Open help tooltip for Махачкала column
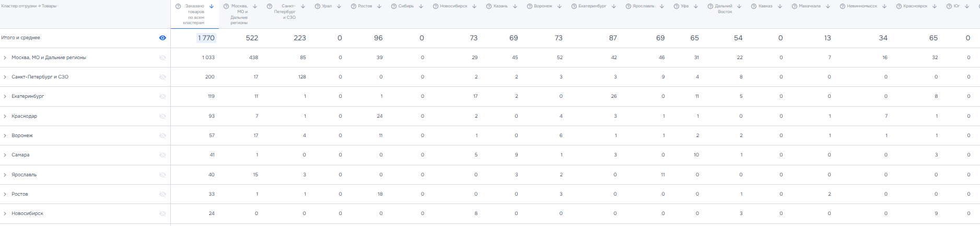The image size is (980, 226). tap(795, 6)
